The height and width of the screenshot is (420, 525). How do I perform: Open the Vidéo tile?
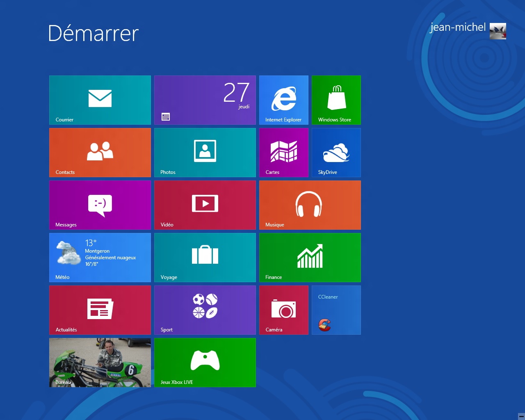click(205, 205)
